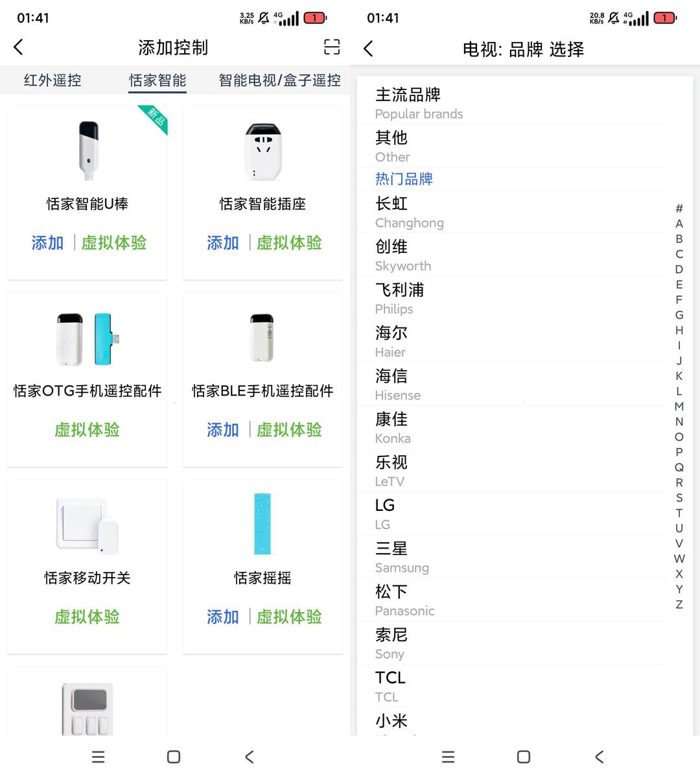The width and height of the screenshot is (700, 778).
Task: Tap the 恬家智能插座 socket image
Action: click(262, 150)
